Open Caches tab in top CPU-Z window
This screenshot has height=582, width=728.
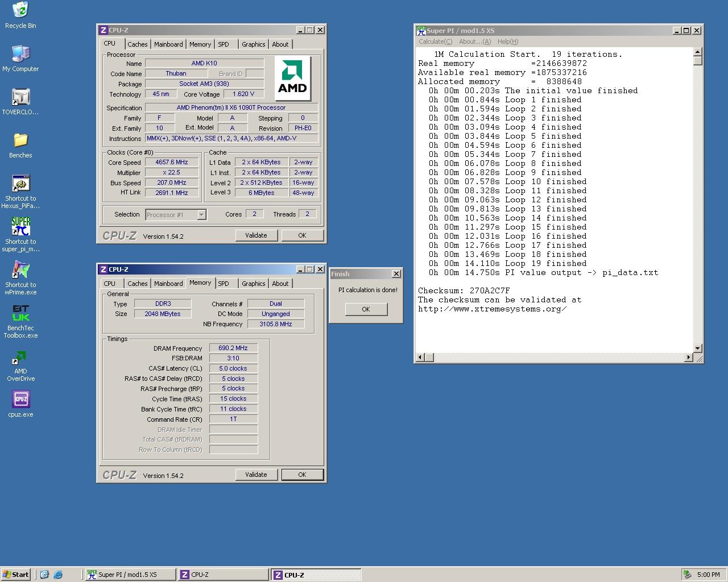point(137,44)
